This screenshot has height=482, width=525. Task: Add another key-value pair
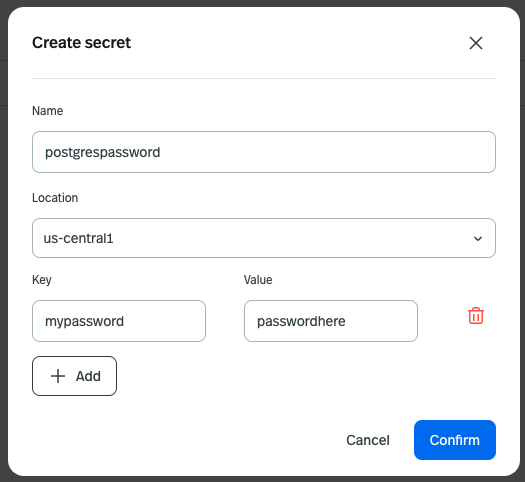pos(74,376)
